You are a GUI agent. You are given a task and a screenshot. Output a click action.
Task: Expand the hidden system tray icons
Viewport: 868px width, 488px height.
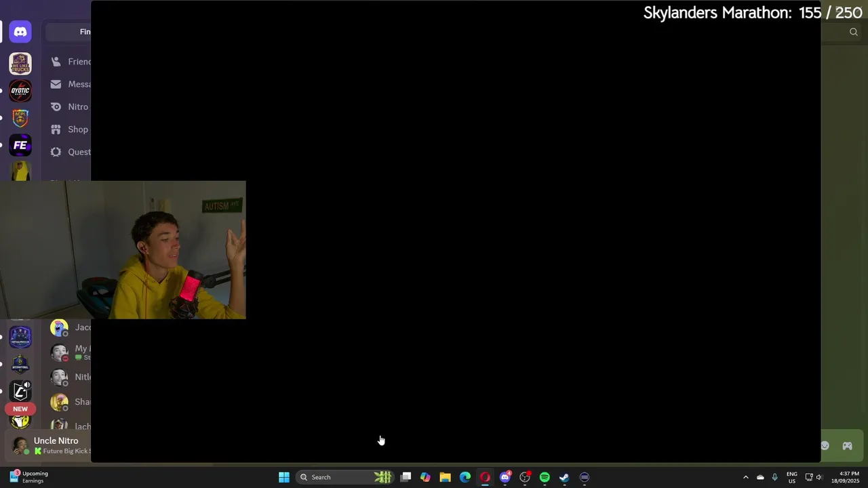(x=746, y=477)
